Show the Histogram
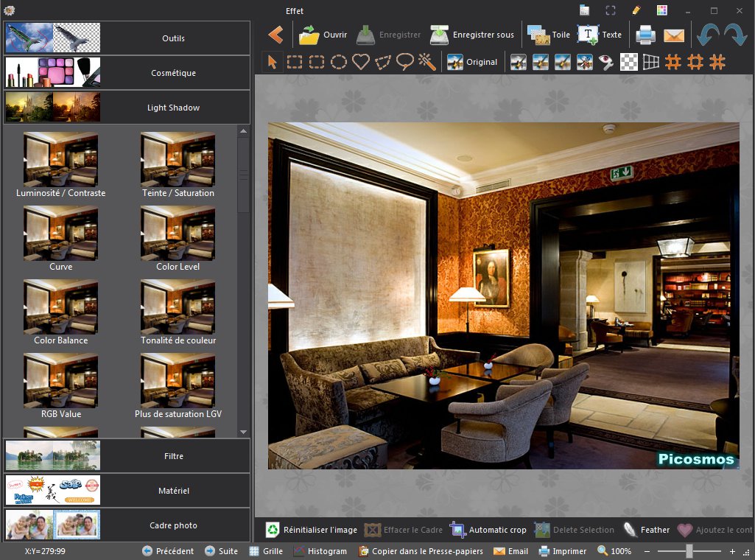 [320, 551]
